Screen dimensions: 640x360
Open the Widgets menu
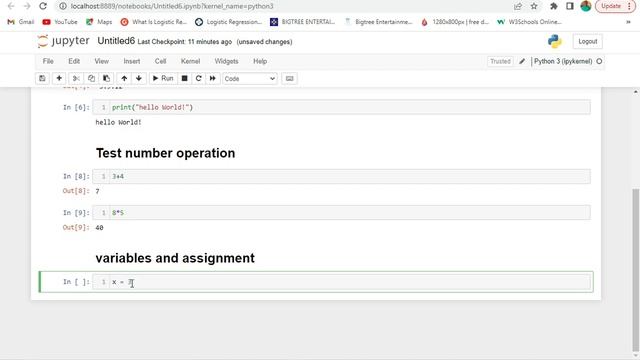click(x=226, y=61)
